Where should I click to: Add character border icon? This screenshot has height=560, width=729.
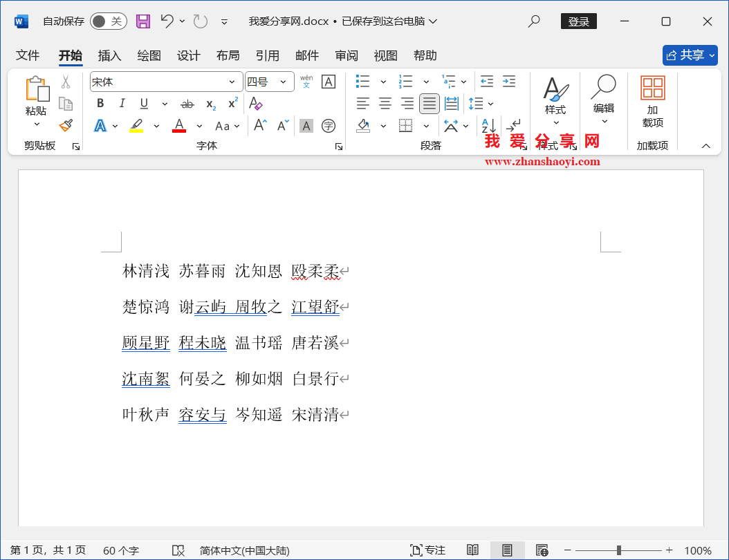[x=329, y=82]
